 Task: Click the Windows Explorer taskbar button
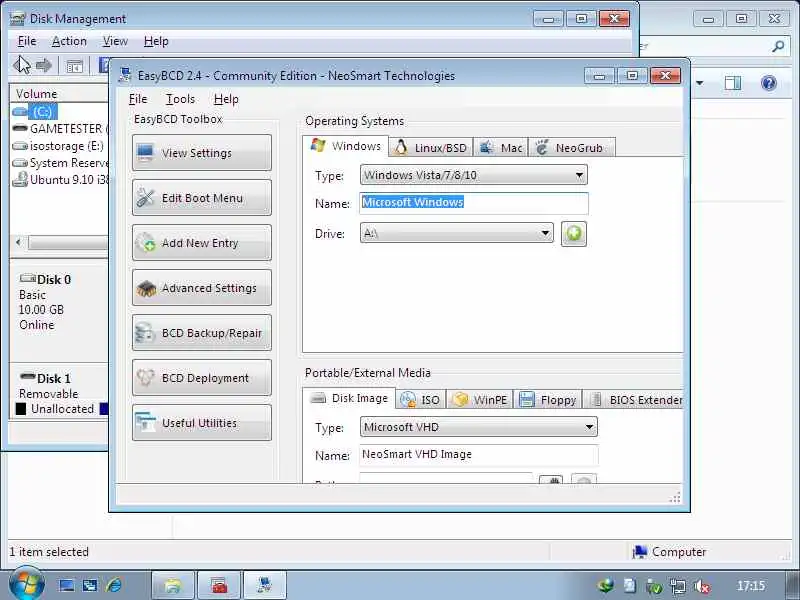tap(173, 585)
